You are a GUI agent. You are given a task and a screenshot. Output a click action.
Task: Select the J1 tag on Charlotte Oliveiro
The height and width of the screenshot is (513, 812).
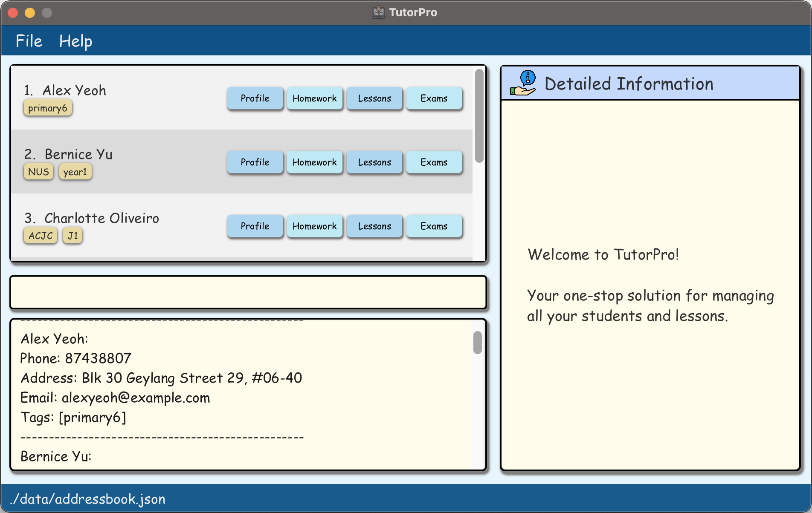(x=72, y=236)
